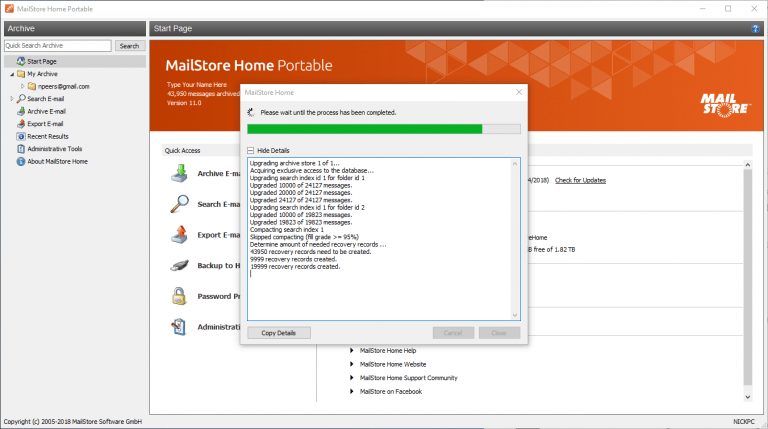This screenshot has height=429, width=768.
Task: Click in the Quick Search Archive field
Action: 58,46
